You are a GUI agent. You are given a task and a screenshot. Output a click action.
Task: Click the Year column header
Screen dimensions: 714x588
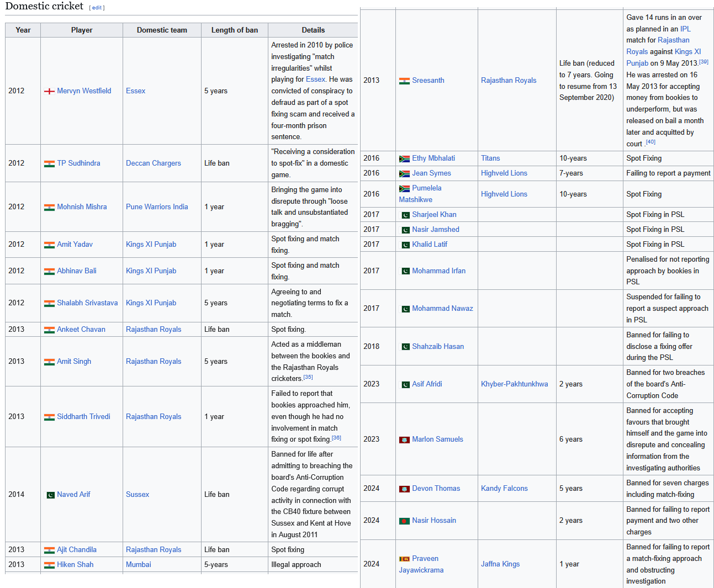pyautogui.click(x=23, y=30)
